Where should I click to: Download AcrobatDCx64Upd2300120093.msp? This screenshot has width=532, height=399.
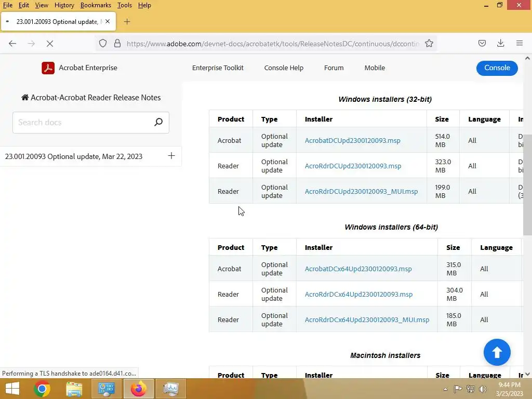point(358,269)
